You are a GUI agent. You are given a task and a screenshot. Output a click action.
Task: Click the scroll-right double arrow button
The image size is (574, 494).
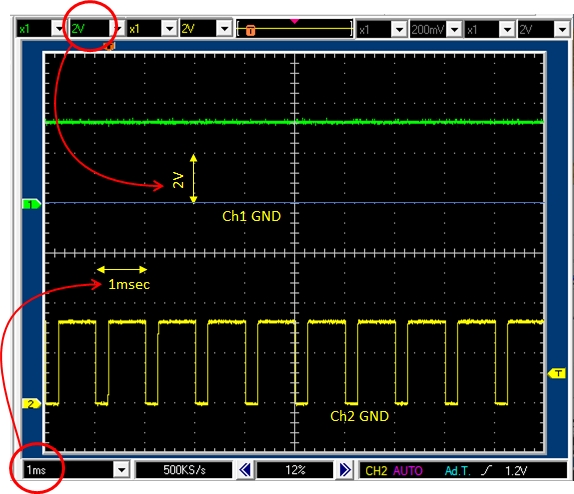pyautogui.click(x=344, y=469)
